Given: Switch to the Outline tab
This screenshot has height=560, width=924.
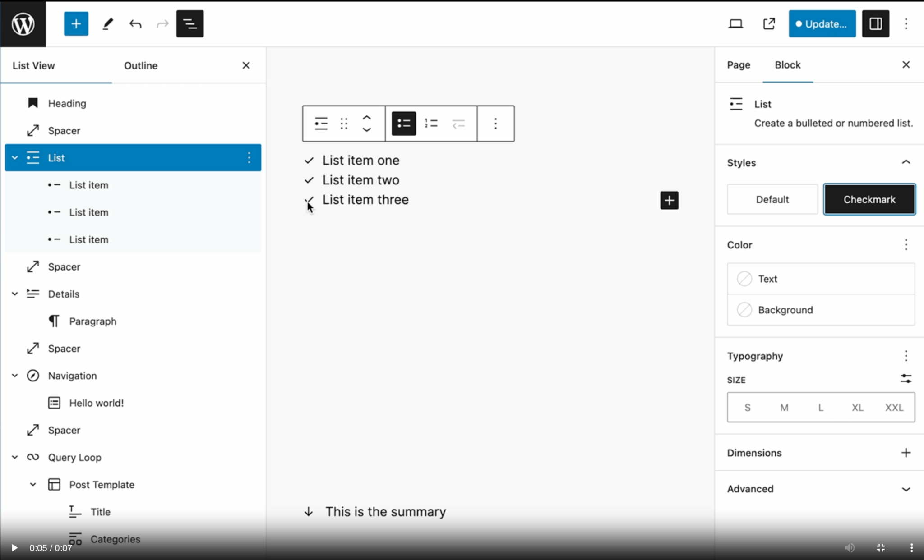Looking at the screenshot, I should coord(140,65).
